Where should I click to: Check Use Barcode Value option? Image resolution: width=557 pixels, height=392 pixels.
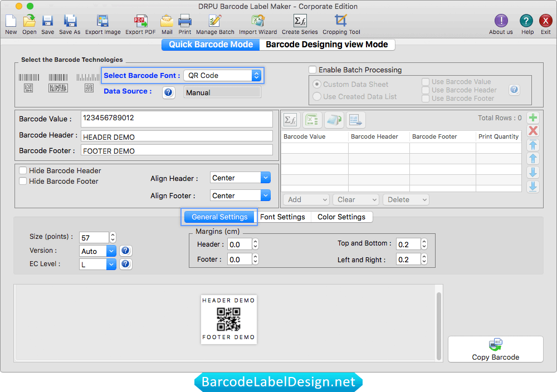425,82
